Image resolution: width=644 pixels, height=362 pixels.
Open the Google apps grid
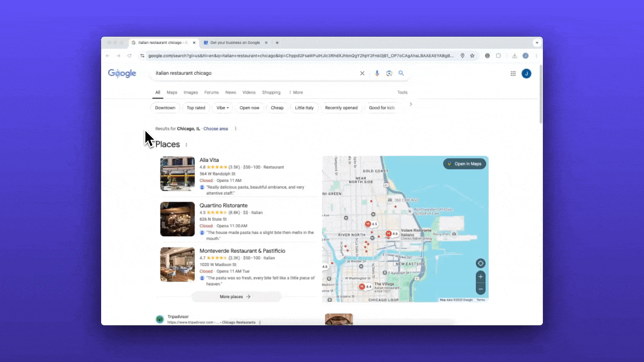click(x=513, y=73)
